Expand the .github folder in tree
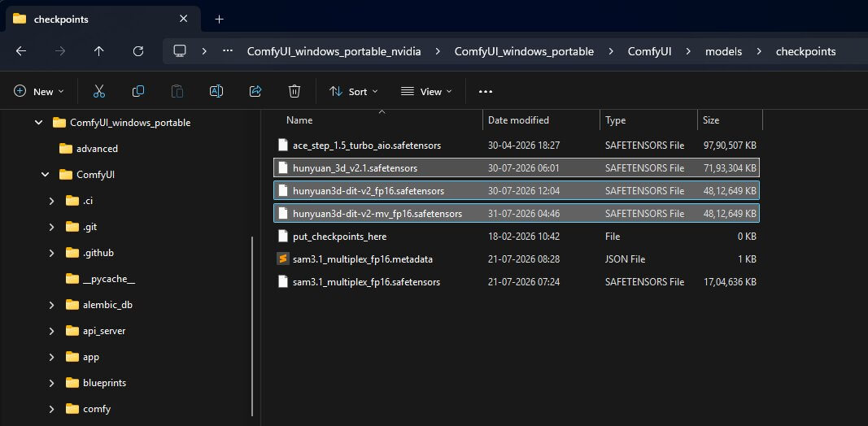 pos(51,253)
